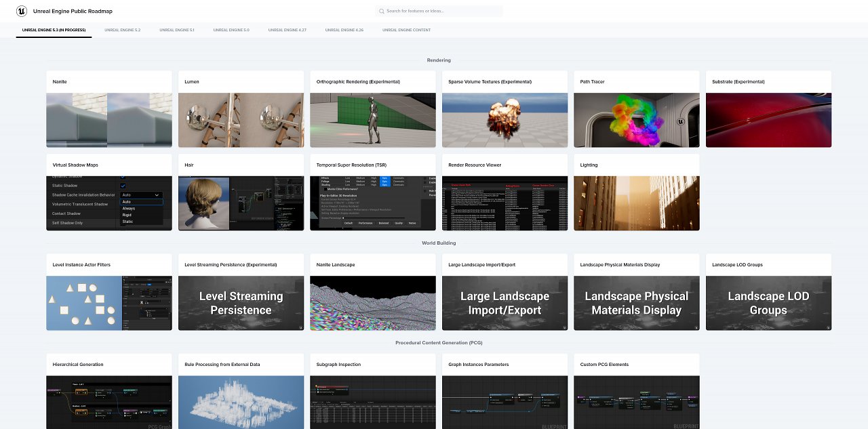Viewport: 868px width, 429px height.
Task: Open the Custom PCG Elements card
Action: pos(636,392)
